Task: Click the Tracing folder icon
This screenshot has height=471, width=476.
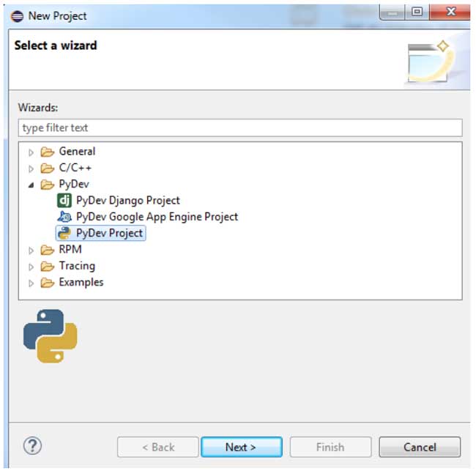Action: point(48,266)
